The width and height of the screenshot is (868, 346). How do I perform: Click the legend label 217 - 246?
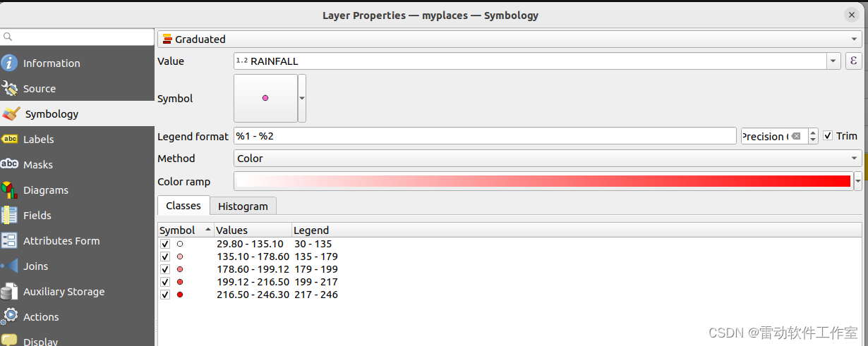click(x=316, y=295)
